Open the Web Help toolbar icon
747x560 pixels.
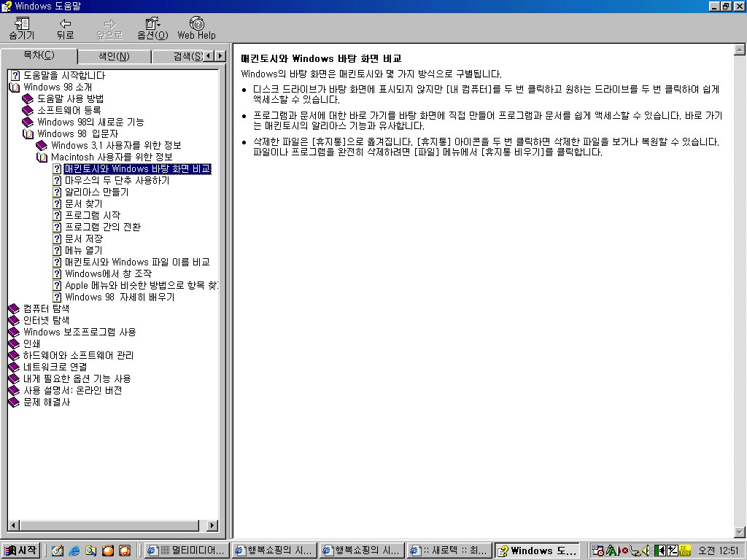pos(196,28)
